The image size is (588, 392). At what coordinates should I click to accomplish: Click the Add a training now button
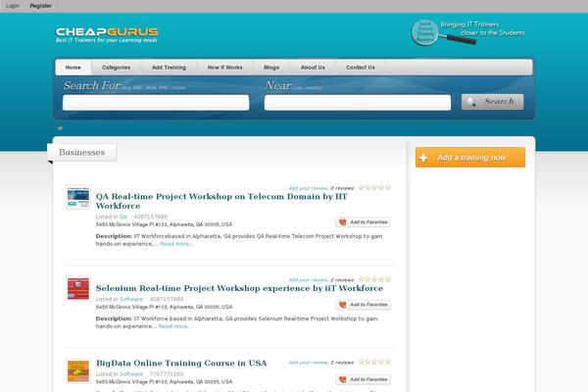click(x=470, y=157)
